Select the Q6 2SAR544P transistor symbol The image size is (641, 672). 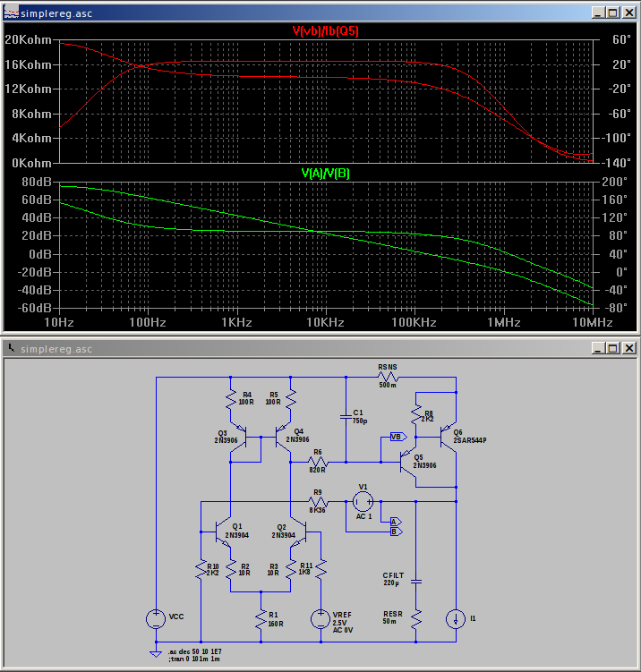click(449, 438)
